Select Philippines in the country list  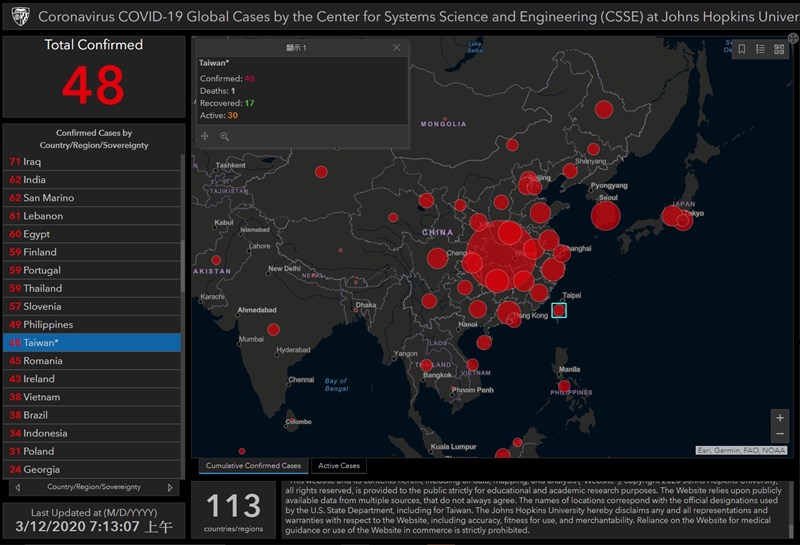(x=92, y=325)
